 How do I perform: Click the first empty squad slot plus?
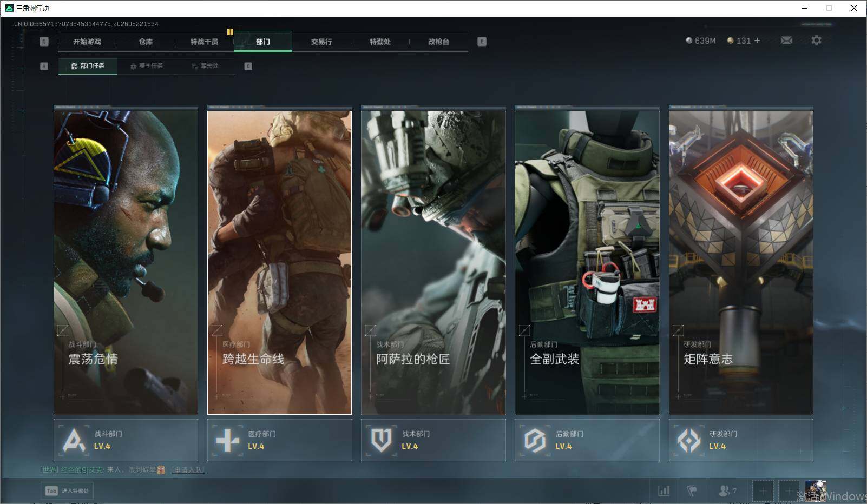tap(763, 491)
